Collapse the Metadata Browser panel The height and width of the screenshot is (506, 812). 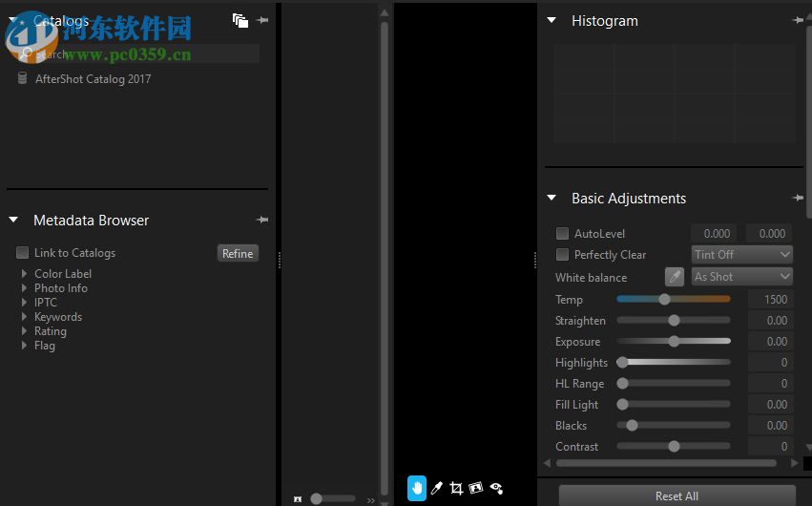tap(13, 220)
